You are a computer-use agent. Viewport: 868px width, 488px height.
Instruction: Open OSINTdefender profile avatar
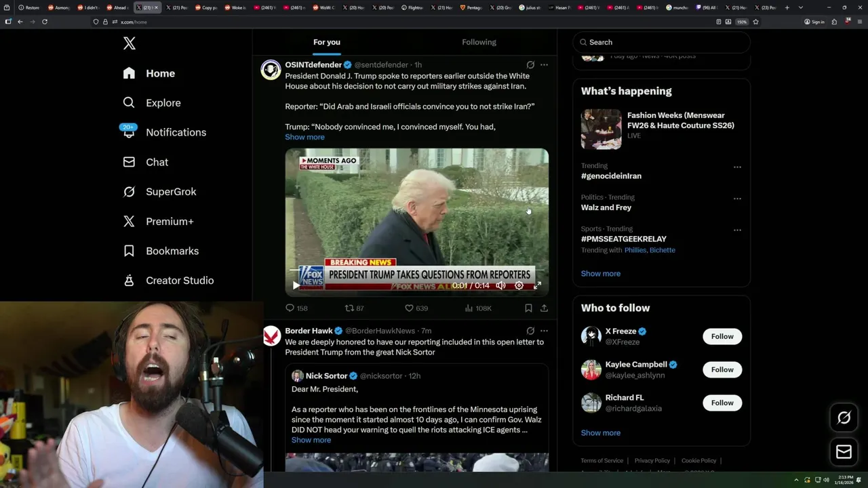pyautogui.click(x=271, y=70)
